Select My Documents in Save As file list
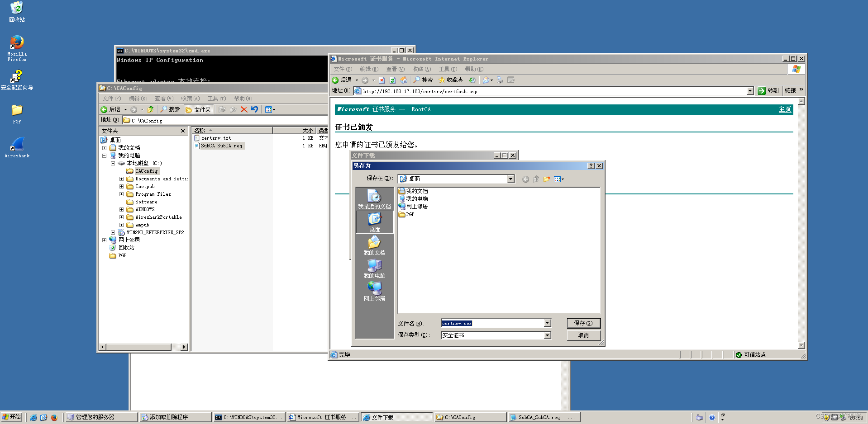Viewport: 868px width, 424px height. click(x=413, y=191)
